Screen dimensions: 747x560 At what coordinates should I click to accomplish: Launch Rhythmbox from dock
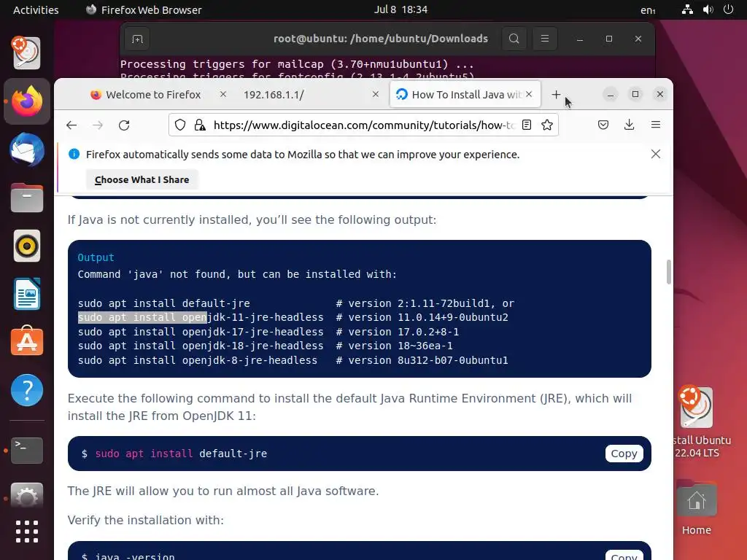point(27,246)
